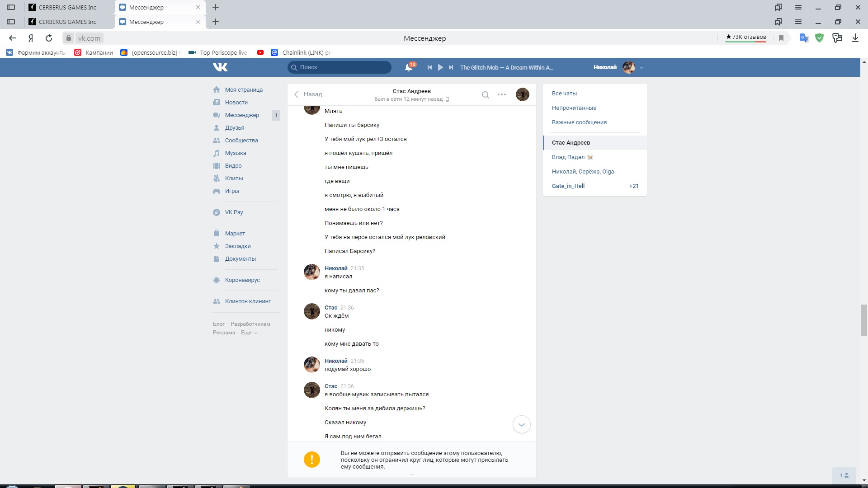
Task: Open the Музыка note icon
Action: click(217, 153)
